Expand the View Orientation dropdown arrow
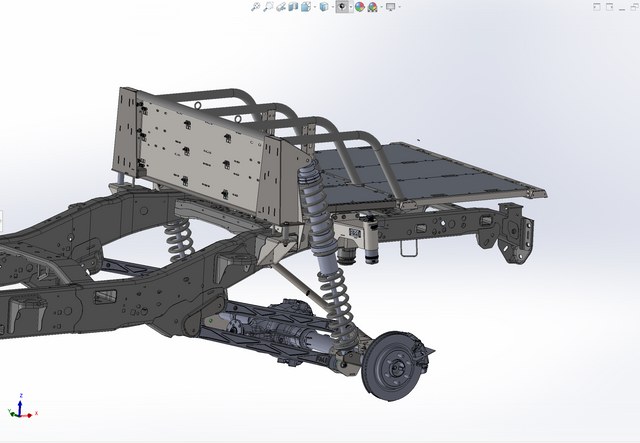The image size is (640, 443). pos(314,6)
